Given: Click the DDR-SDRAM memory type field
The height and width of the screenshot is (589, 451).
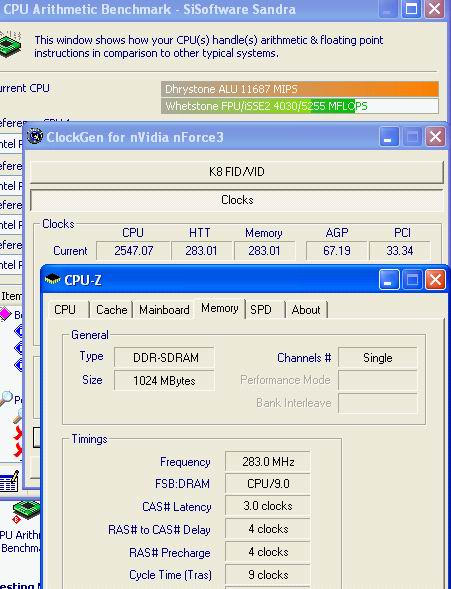Looking at the screenshot, I should (164, 358).
